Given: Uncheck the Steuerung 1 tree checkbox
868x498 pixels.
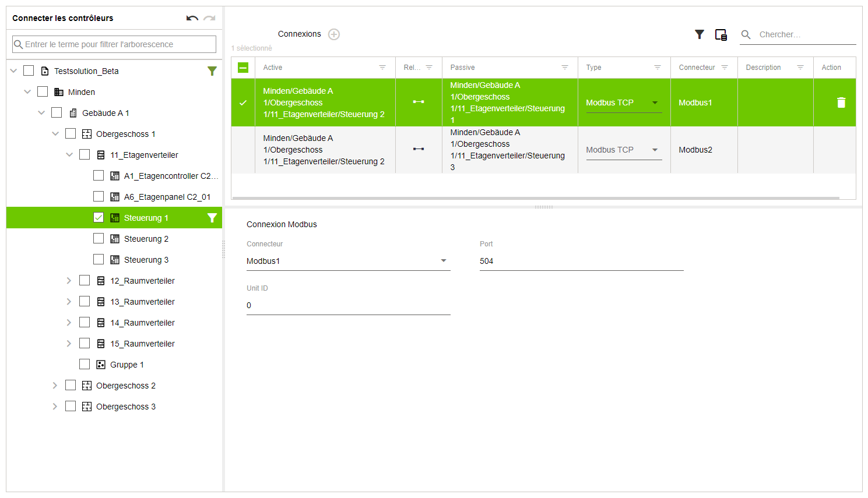Looking at the screenshot, I should pos(99,218).
